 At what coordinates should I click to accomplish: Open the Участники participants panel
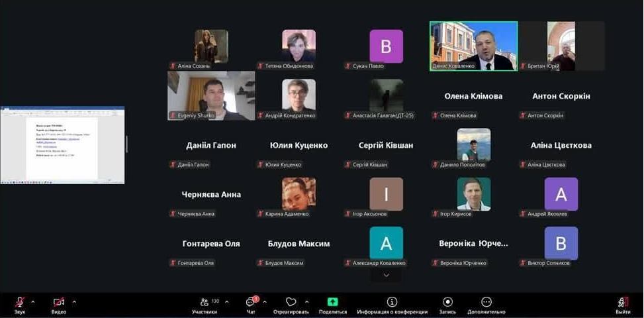click(x=205, y=302)
